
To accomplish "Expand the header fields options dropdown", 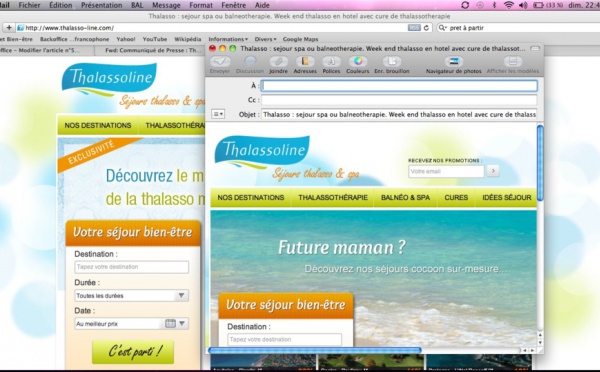I will (x=218, y=114).
